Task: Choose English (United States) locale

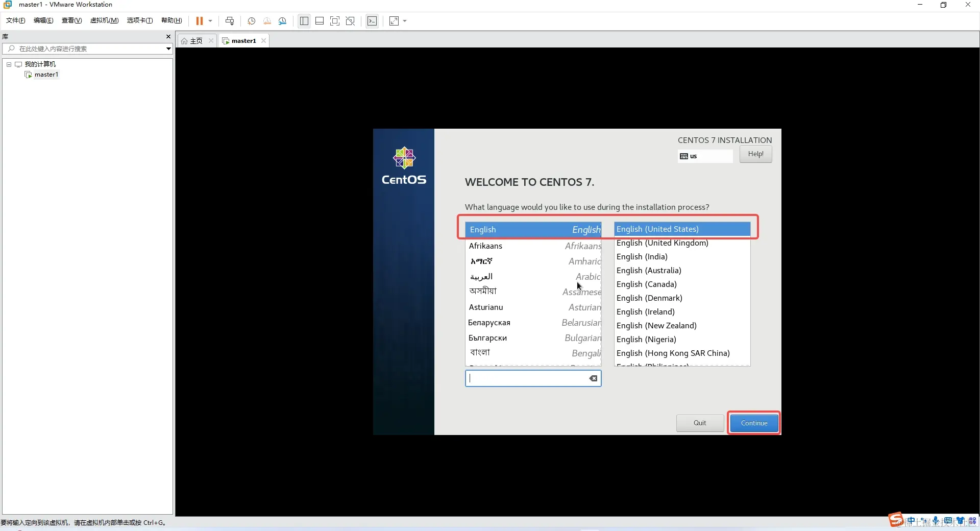Action: pyautogui.click(x=682, y=229)
